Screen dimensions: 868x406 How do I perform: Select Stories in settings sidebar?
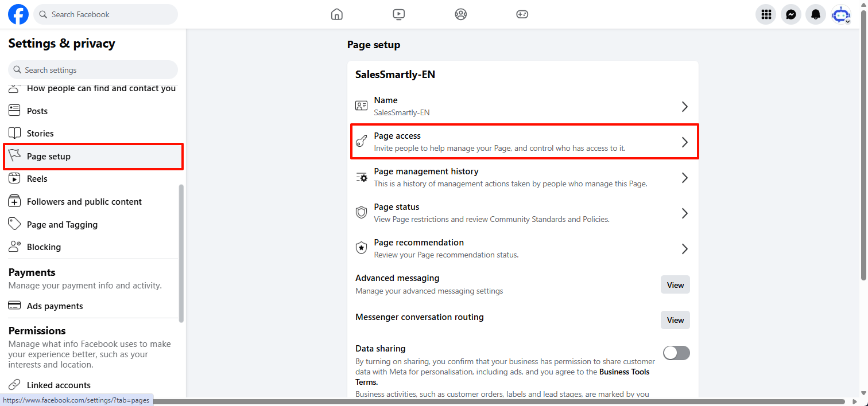[93, 133]
